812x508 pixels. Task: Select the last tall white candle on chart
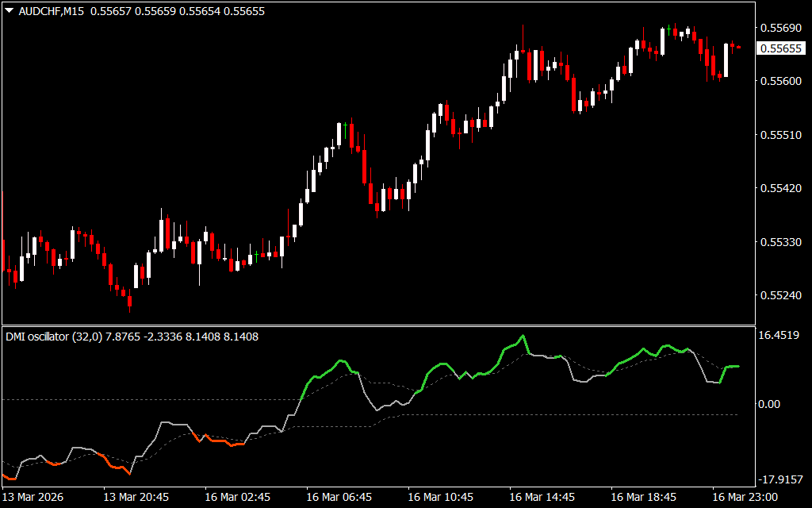tap(726, 60)
